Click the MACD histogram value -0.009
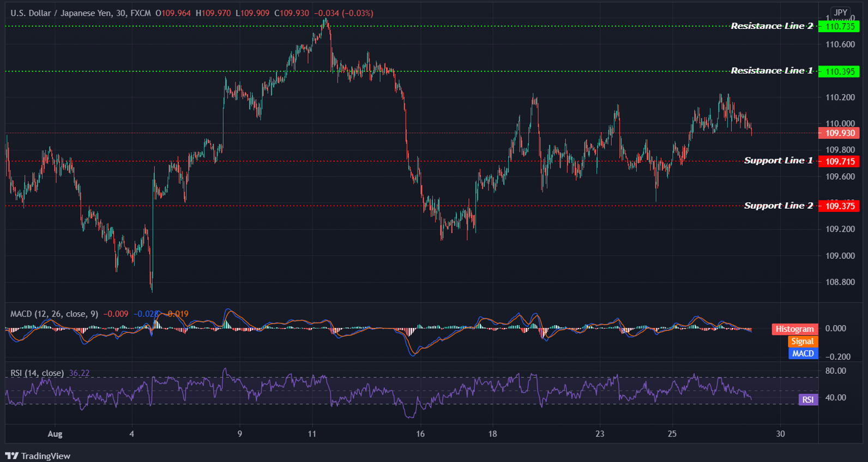Image resolution: width=868 pixels, height=462 pixels. pos(116,314)
